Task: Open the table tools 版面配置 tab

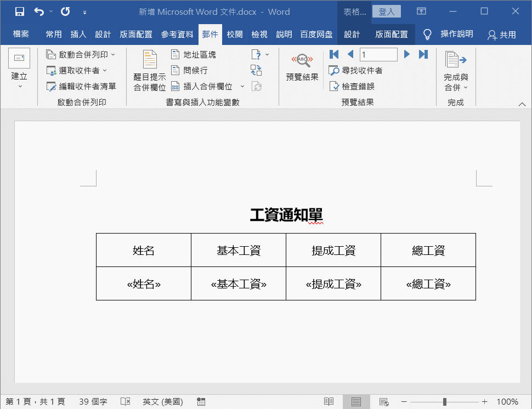Action: [x=392, y=34]
